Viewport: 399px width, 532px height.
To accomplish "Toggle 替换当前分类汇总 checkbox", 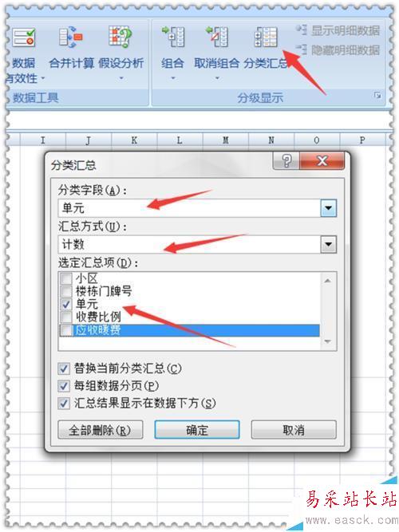I will (64, 368).
